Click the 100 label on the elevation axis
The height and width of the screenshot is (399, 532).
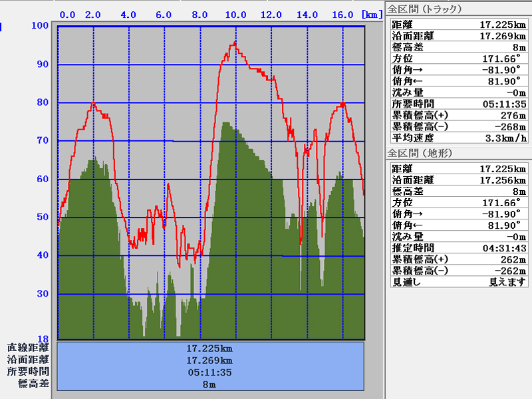coord(40,26)
